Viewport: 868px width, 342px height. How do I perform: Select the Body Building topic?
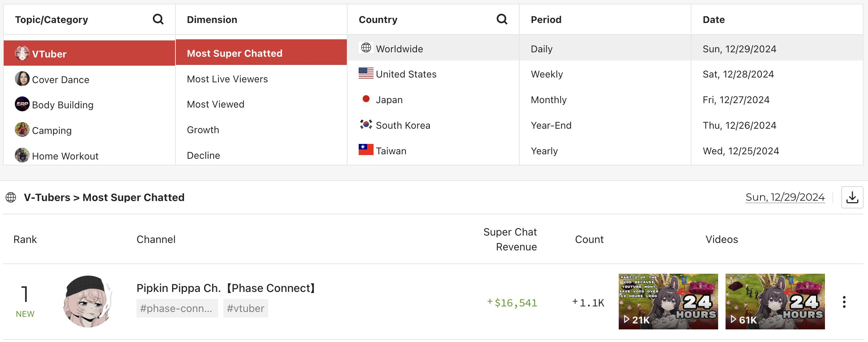coord(89,105)
